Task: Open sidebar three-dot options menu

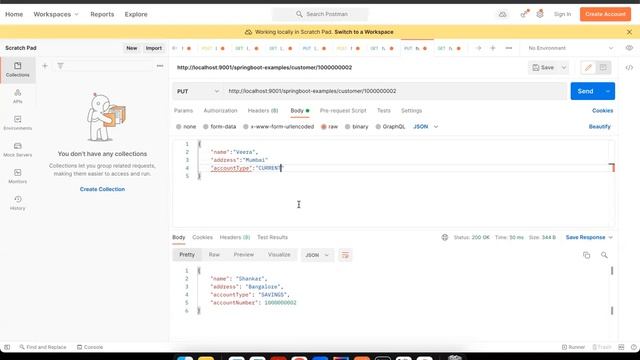Action: point(160,66)
